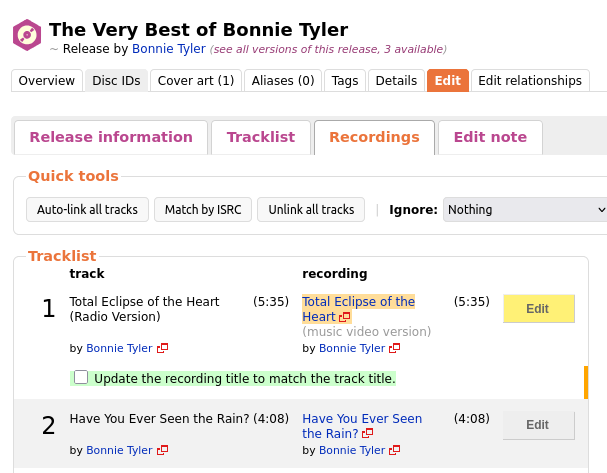Enable 'Update the recording title' checkbox
The width and height of the screenshot is (607, 473).
pyautogui.click(x=81, y=377)
